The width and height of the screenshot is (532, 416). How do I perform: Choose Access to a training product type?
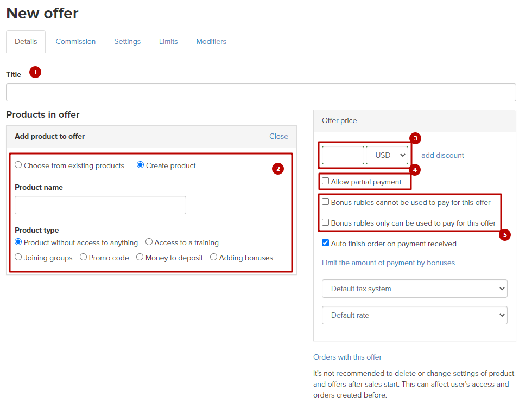(x=149, y=242)
